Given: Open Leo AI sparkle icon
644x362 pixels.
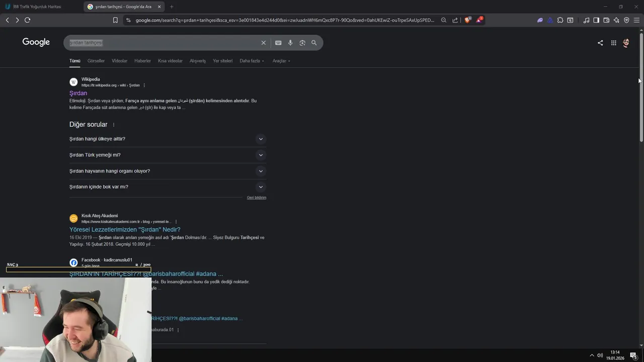Looking at the screenshot, I should pyautogui.click(x=616, y=20).
